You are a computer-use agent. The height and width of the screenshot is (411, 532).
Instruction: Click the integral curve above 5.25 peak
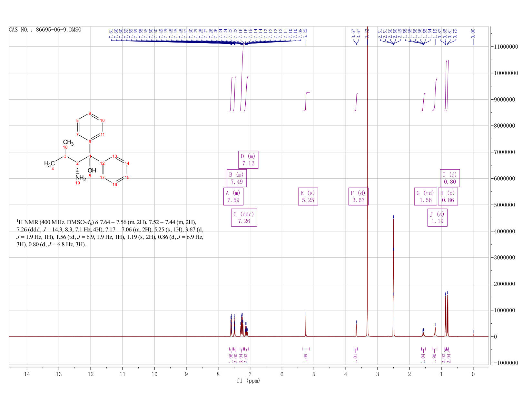coord(306,102)
